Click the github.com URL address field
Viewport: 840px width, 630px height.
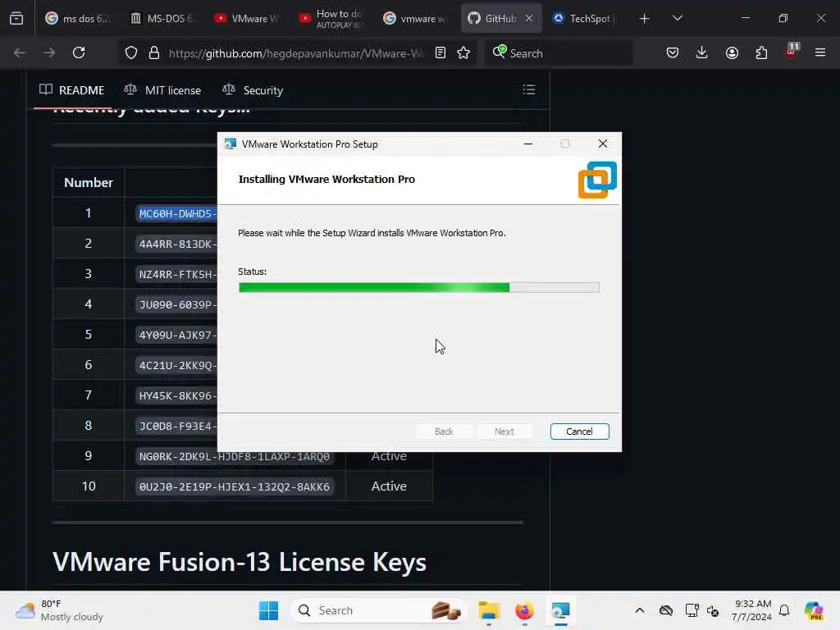tap(297, 53)
